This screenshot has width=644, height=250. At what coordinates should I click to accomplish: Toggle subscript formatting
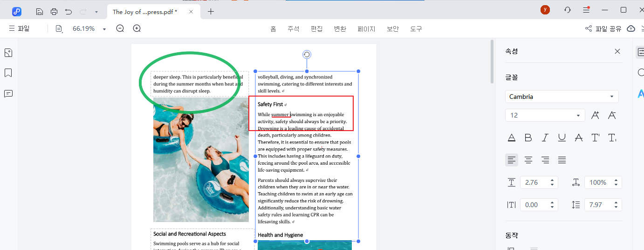click(x=612, y=138)
